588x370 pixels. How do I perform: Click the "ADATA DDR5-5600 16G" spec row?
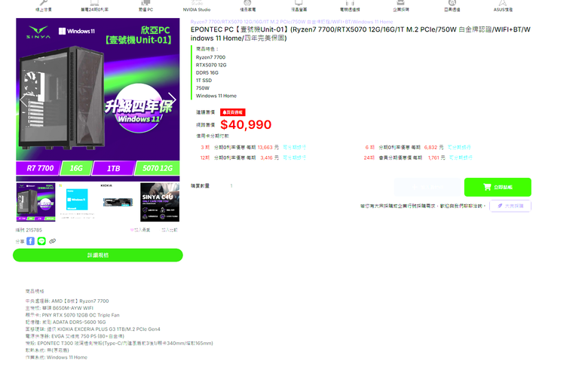[66, 323]
